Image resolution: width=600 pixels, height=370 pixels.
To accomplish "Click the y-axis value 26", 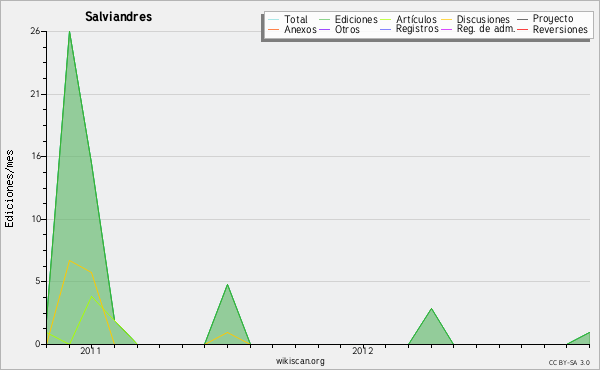I will (35, 31).
